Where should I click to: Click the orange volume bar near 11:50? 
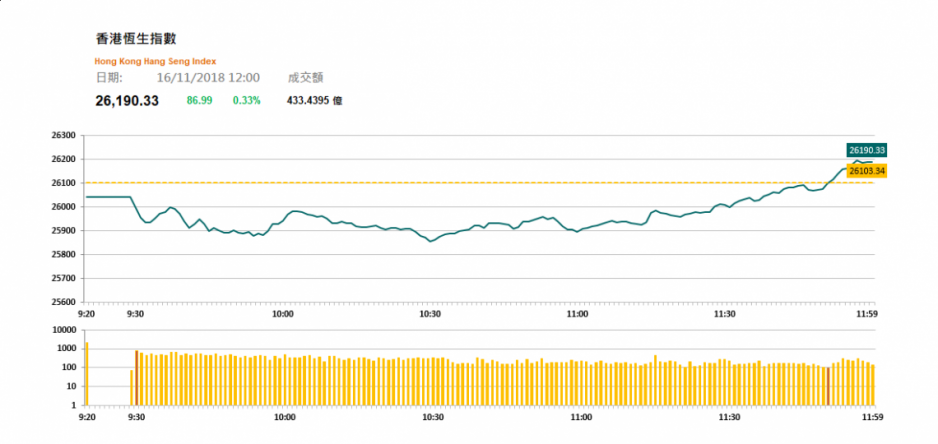(828, 387)
